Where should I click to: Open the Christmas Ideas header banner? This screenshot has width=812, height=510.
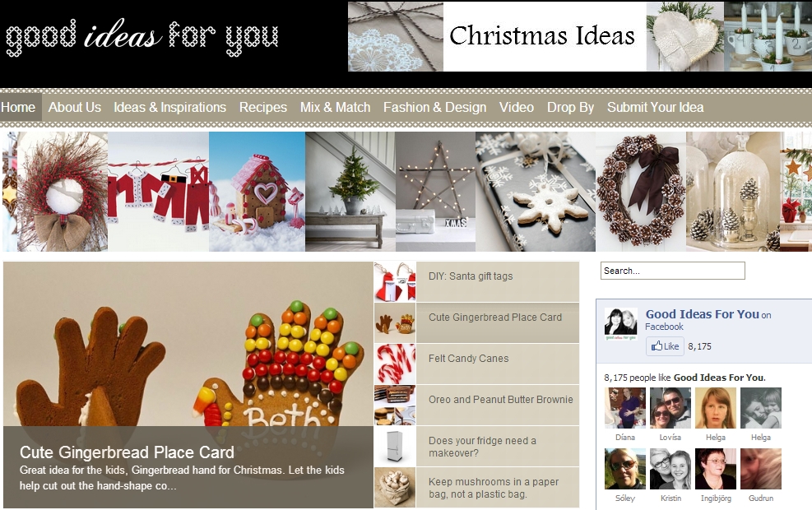click(579, 36)
